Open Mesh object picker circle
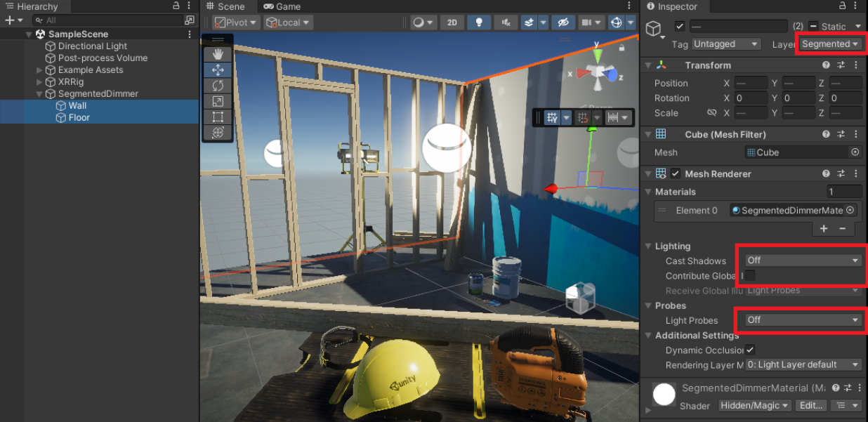Viewport: 868px width, 422px height. click(855, 152)
